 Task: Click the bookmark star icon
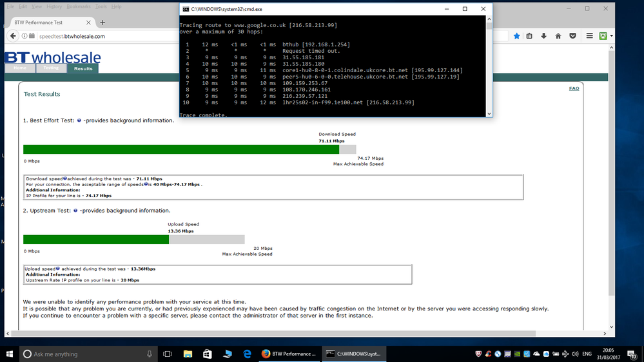(x=516, y=36)
